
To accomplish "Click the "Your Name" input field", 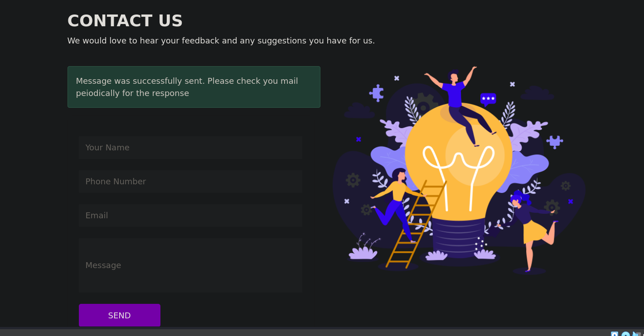I will tap(190, 148).
